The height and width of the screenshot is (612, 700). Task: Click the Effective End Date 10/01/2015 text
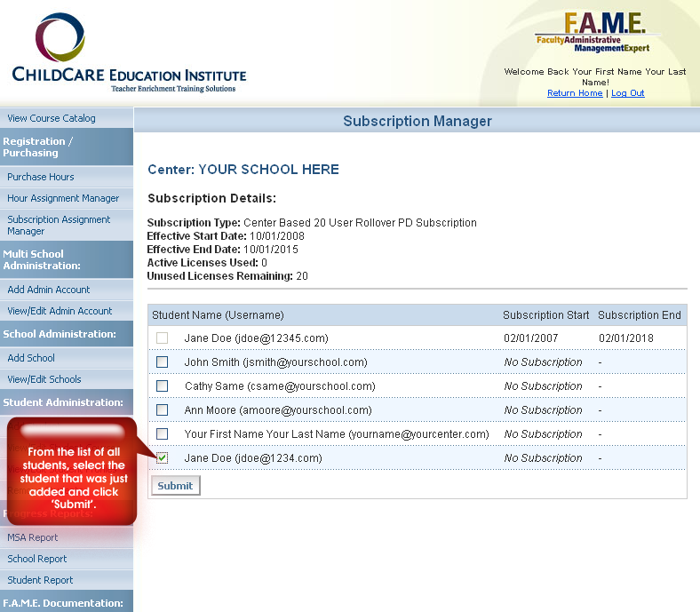pos(222,250)
